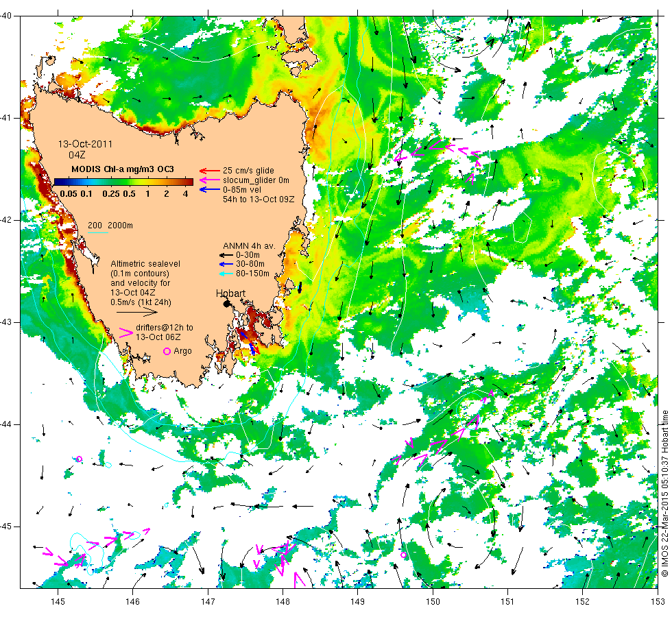Click the 145 longitude axis label
This screenshot has width=672, height=617.
click(x=58, y=602)
